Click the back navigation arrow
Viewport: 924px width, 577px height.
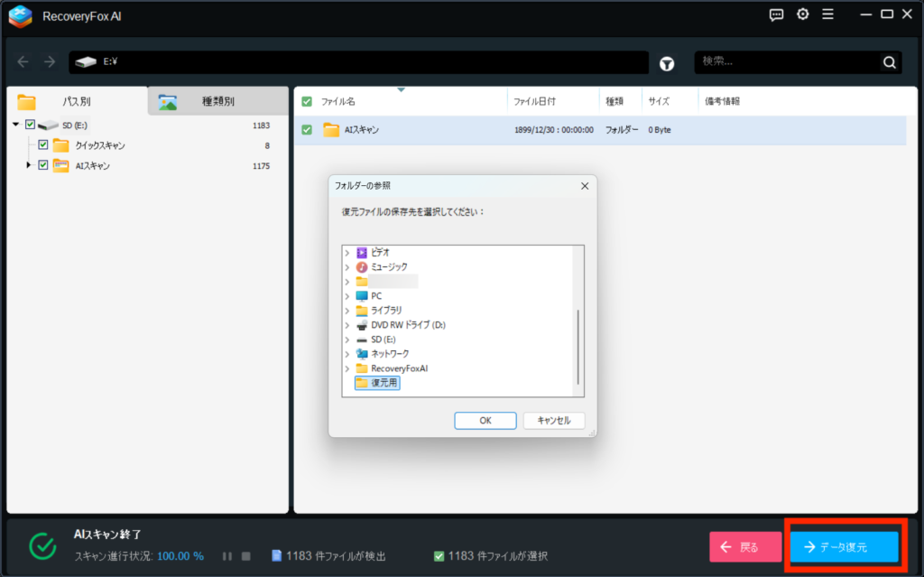23,62
